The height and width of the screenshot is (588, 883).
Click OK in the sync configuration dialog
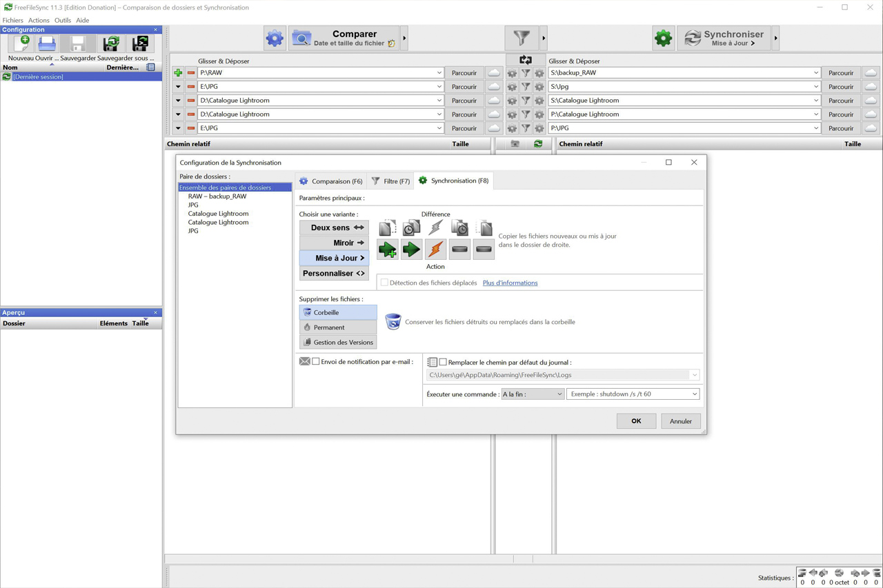(x=636, y=421)
